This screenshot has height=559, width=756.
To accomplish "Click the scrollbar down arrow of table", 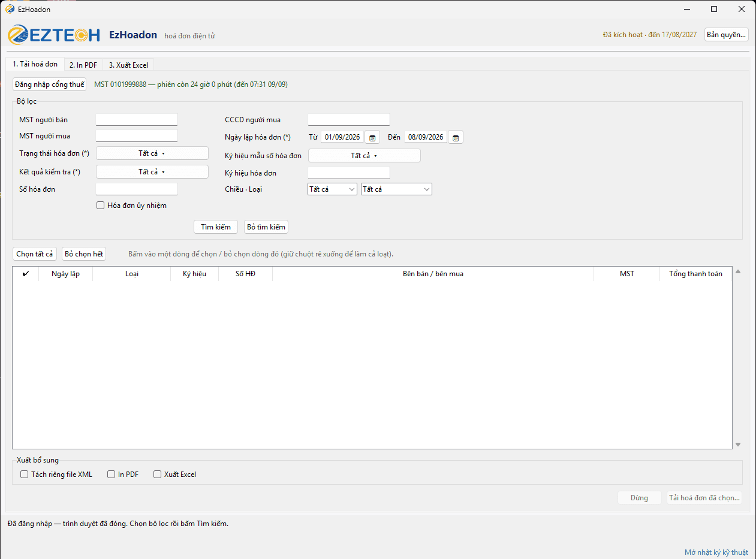I will [x=738, y=445].
